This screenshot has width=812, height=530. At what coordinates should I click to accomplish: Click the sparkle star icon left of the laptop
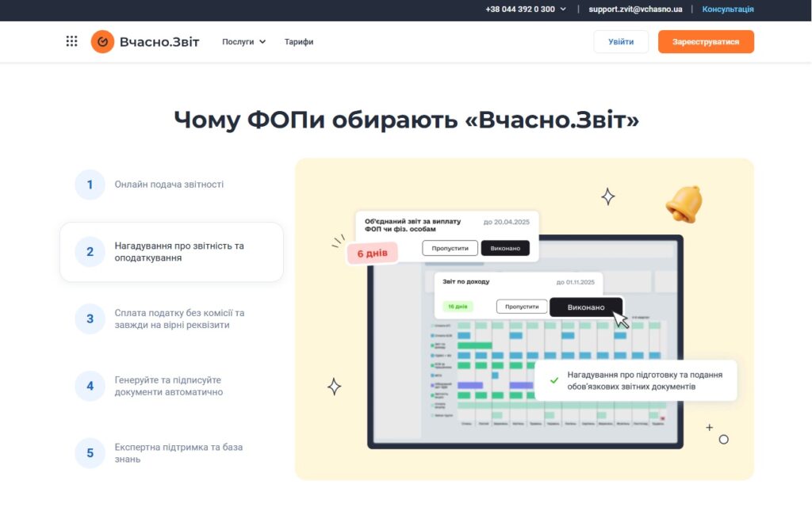(335, 387)
